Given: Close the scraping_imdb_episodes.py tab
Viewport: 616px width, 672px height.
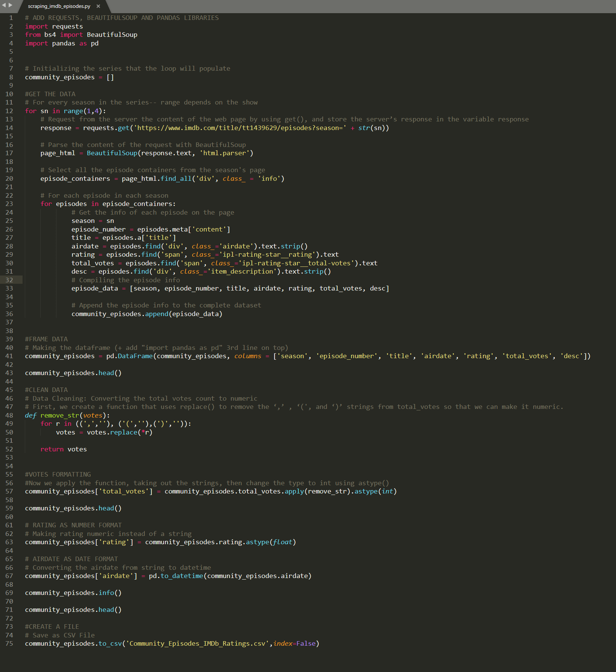Looking at the screenshot, I should pyautogui.click(x=98, y=6).
